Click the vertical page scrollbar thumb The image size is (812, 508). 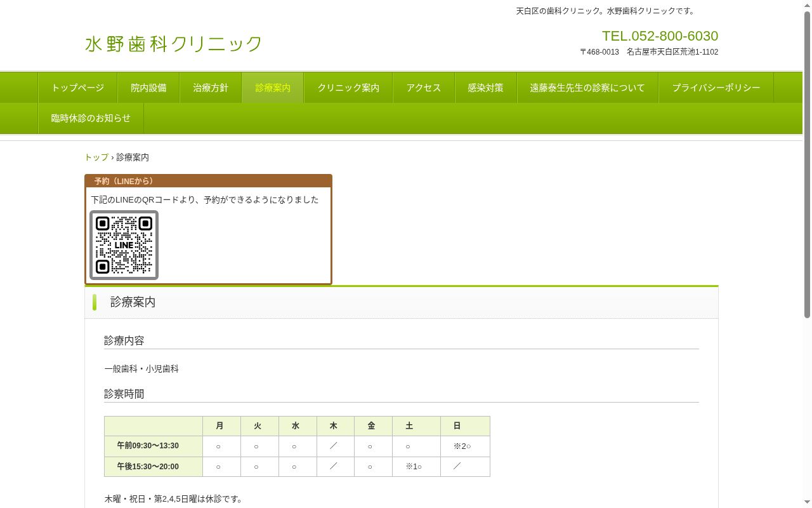coord(807,165)
